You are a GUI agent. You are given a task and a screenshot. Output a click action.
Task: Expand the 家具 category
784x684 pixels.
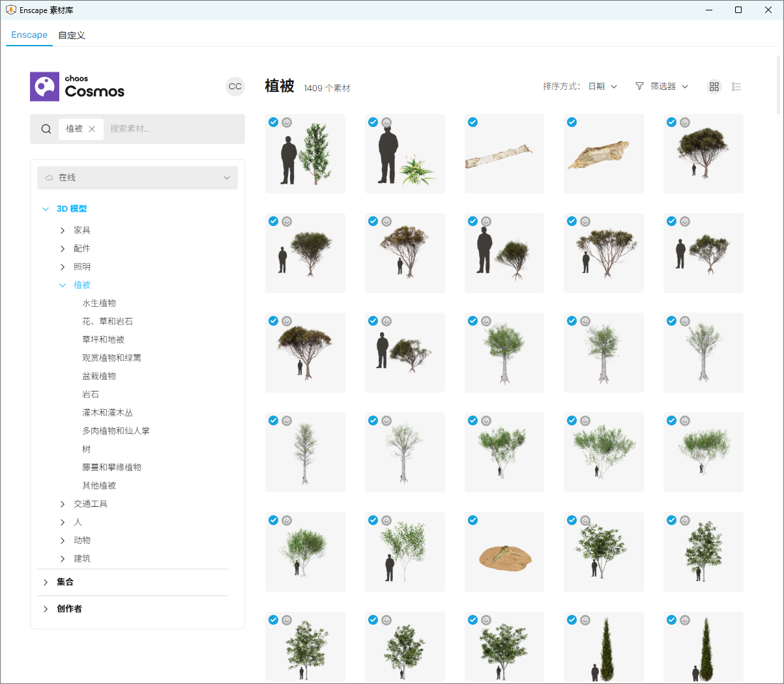coord(63,231)
